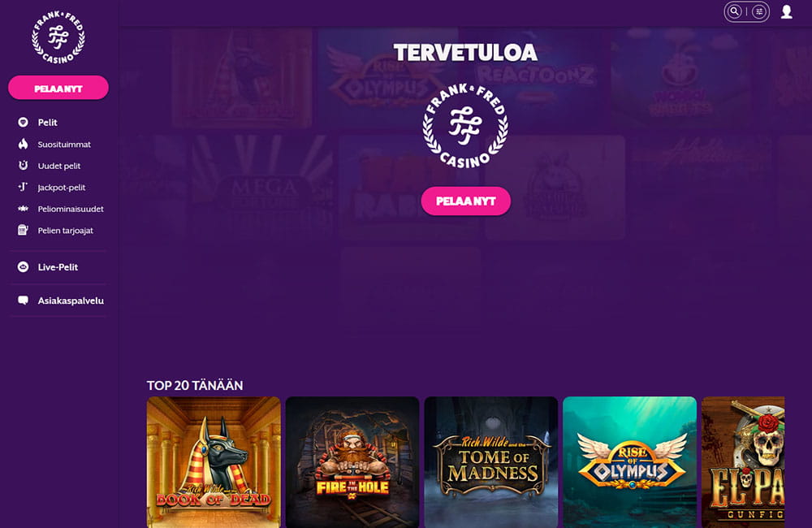Open the user account profile icon
Viewport: 812px width, 528px height.
click(786, 11)
